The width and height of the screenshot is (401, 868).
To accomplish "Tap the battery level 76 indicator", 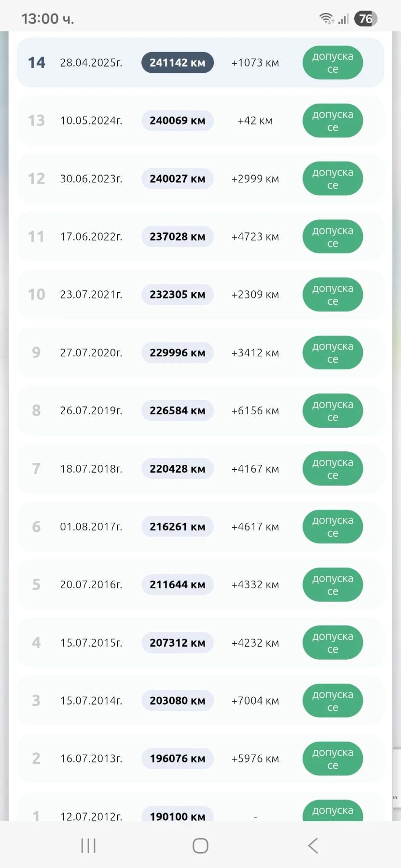I will coord(365,19).
